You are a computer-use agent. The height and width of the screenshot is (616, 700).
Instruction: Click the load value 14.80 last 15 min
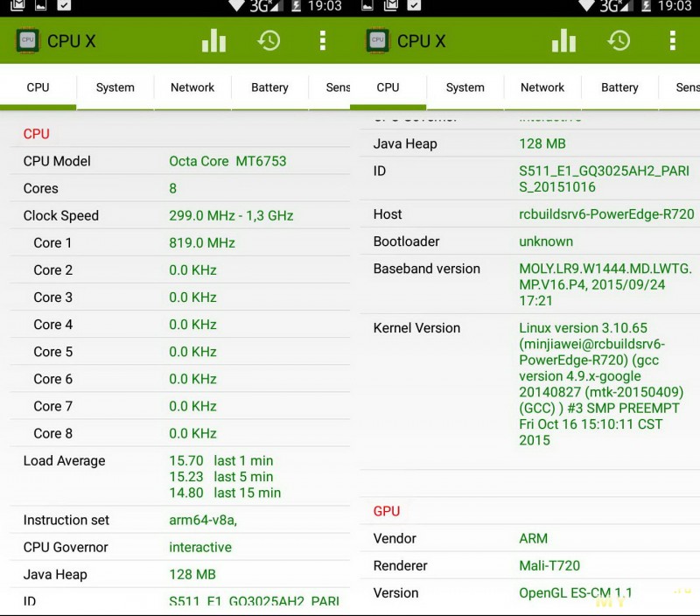(225, 493)
